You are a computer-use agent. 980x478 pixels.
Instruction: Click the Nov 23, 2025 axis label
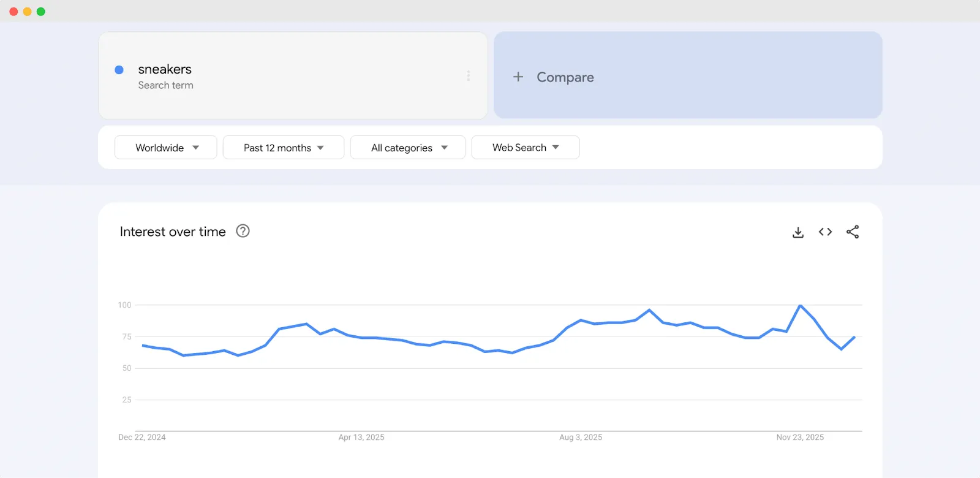click(x=800, y=437)
